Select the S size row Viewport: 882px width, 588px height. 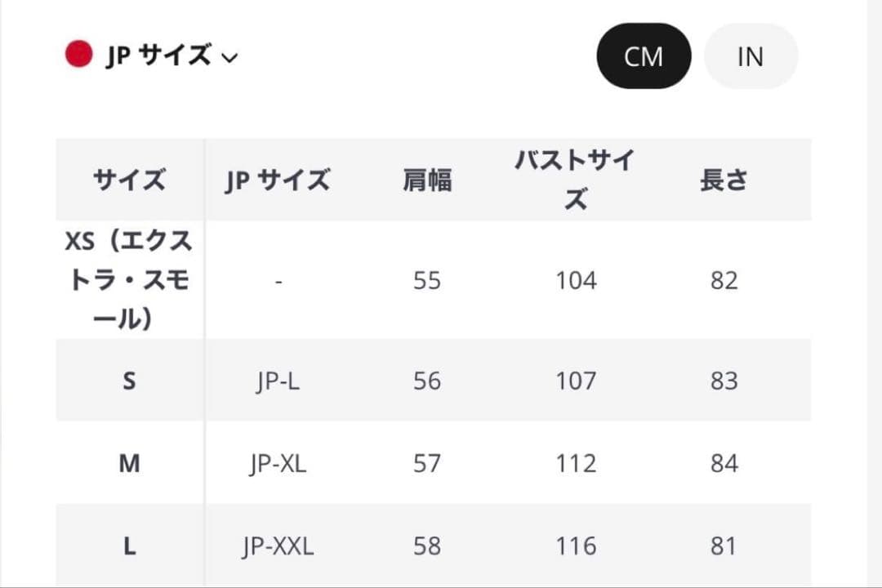(127, 381)
